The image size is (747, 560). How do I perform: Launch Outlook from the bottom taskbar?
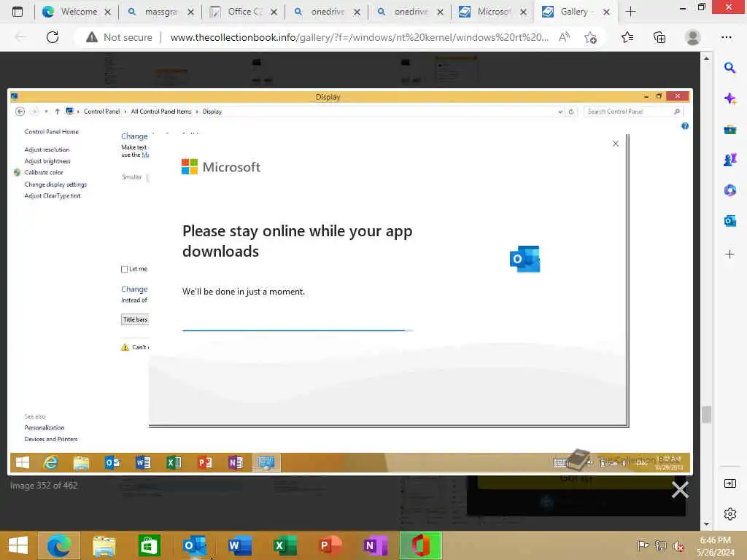coord(195,545)
